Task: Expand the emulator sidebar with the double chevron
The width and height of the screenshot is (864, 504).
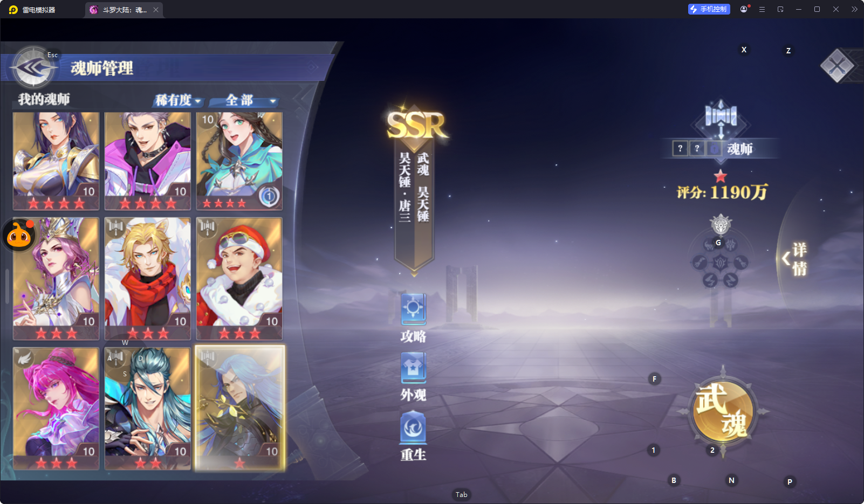Action: click(854, 9)
